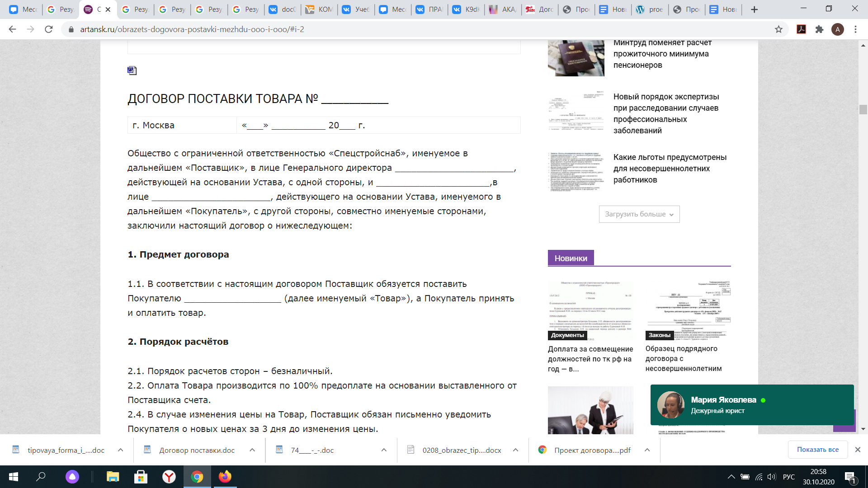
Task: Open the Chrome three-dot menu
Action: pyautogui.click(x=855, y=29)
